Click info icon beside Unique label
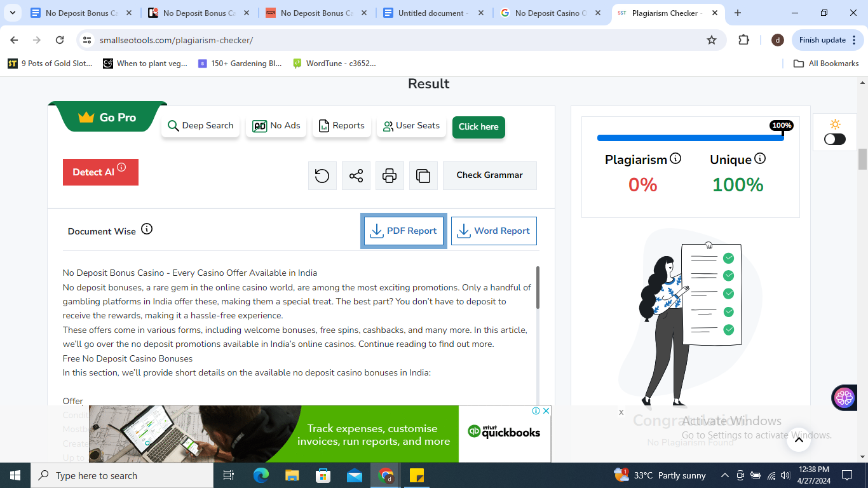This screenshot has width=868, height=488. pos(760,159)
